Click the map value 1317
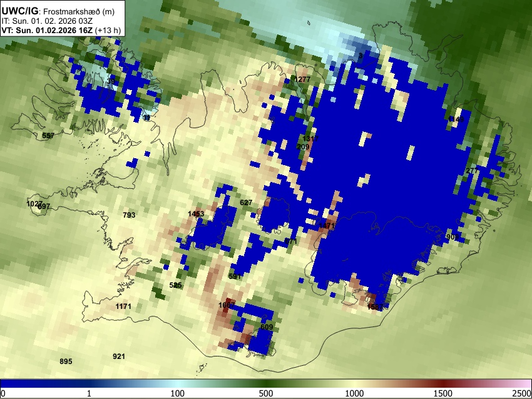The image size is (532, 399). pos(310,138)
